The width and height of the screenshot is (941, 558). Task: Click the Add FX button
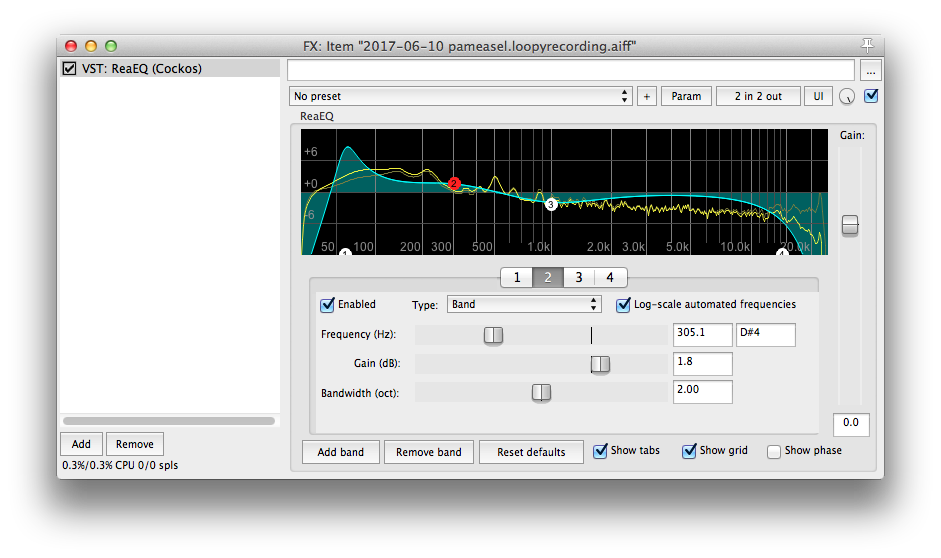point(81,445)
